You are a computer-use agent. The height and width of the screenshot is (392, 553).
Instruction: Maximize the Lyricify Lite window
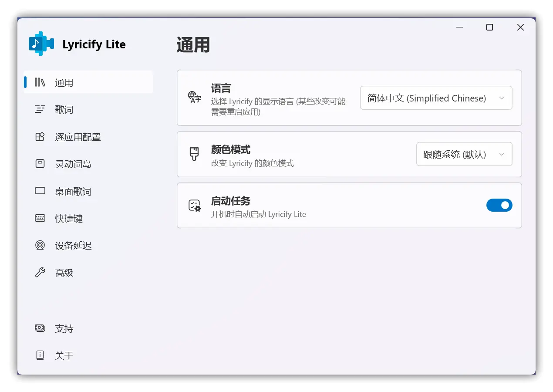click(489, 27)
